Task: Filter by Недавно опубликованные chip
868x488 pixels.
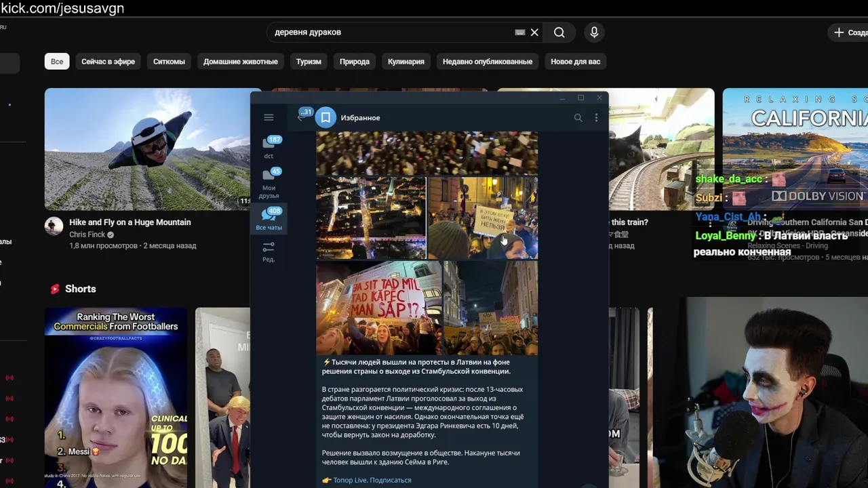Action: coord(488,62)
